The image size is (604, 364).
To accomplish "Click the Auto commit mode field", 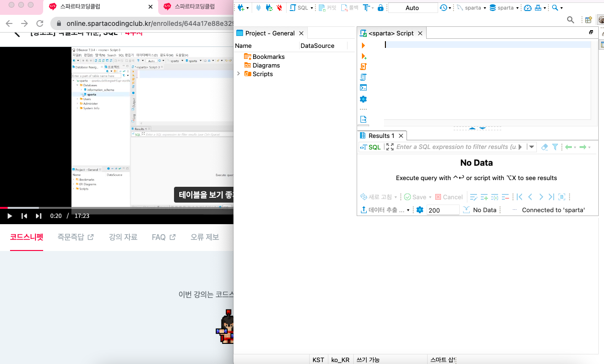I will 412,8.
